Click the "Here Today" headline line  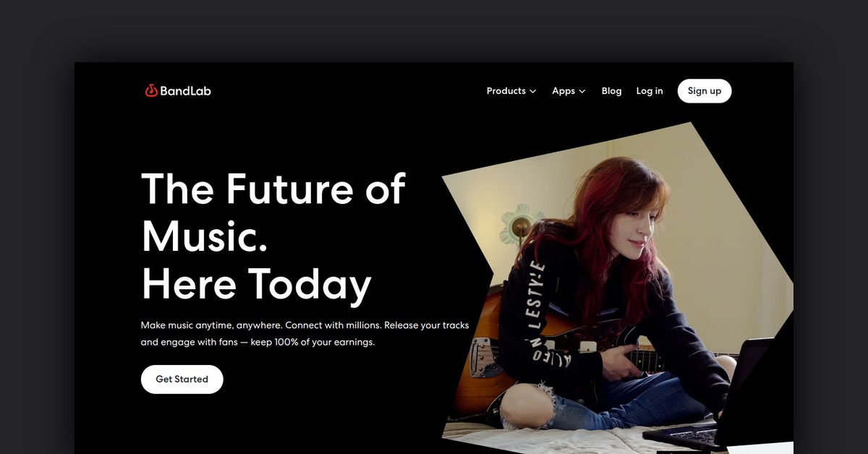point(256,284)
